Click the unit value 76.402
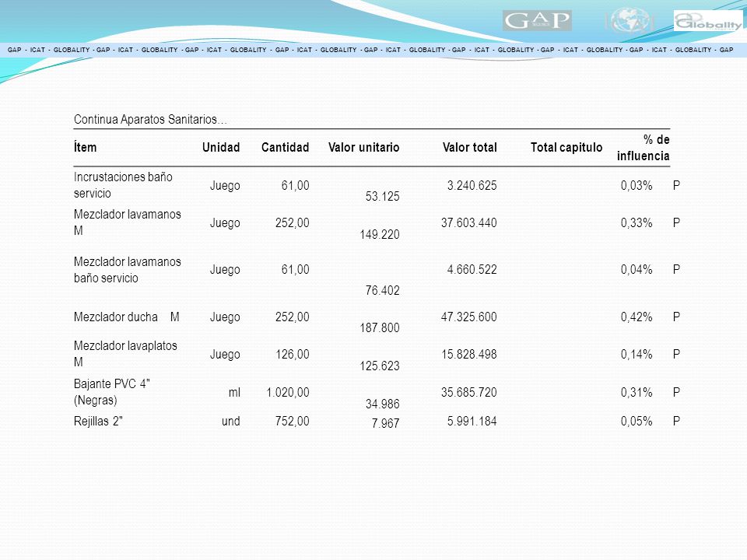 383,290
